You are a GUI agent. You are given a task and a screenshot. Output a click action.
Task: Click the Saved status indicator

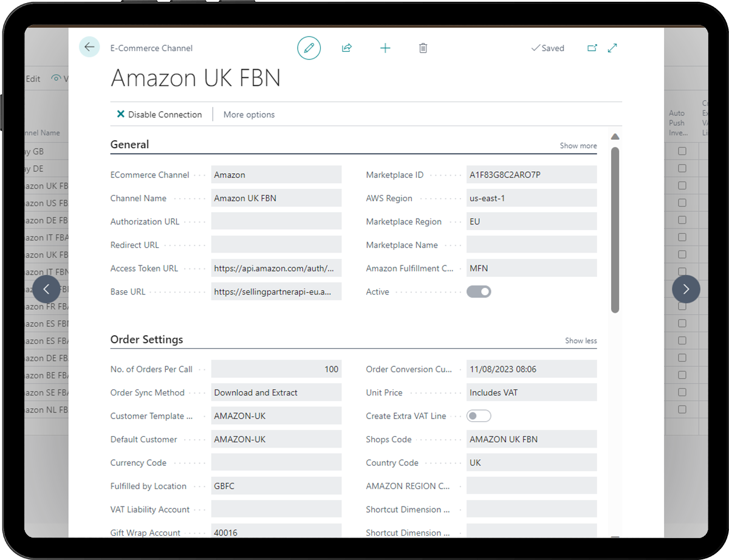pyautogui.click(x=547, y=48)
